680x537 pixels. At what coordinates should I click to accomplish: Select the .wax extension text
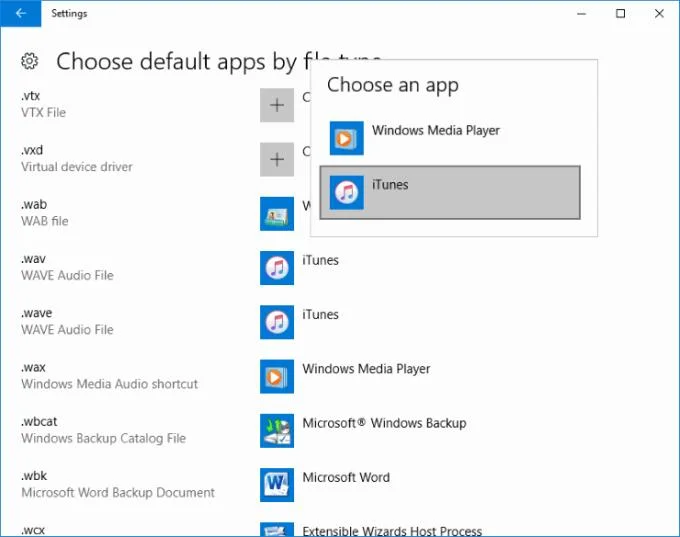click(33, 367)
